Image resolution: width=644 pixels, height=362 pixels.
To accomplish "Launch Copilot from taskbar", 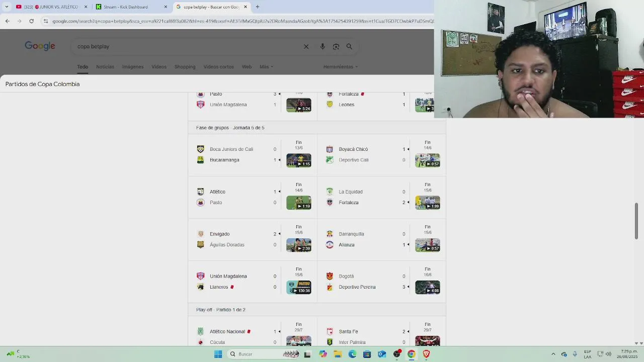I will (x=323, y=354).
